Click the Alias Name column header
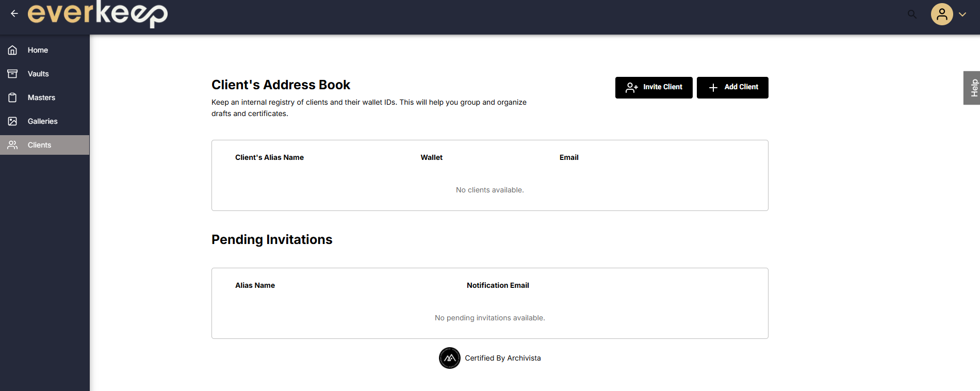The width and height of the screenshot is (980, 391). tap(255, 285)
